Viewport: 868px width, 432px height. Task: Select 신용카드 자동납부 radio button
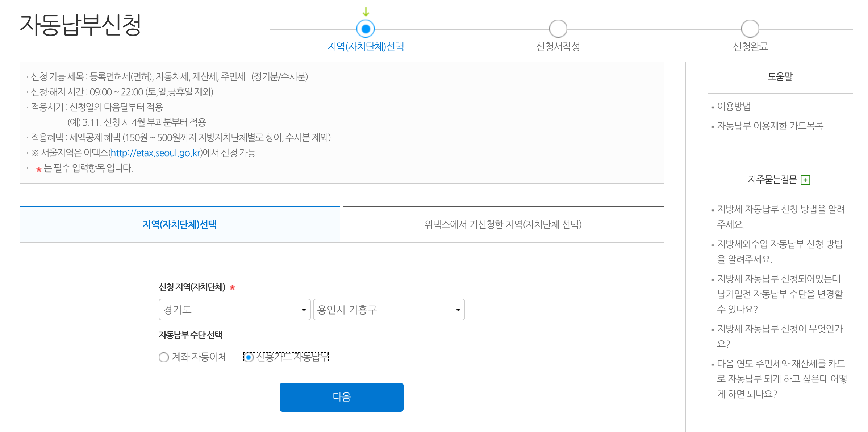coord(249,357)
